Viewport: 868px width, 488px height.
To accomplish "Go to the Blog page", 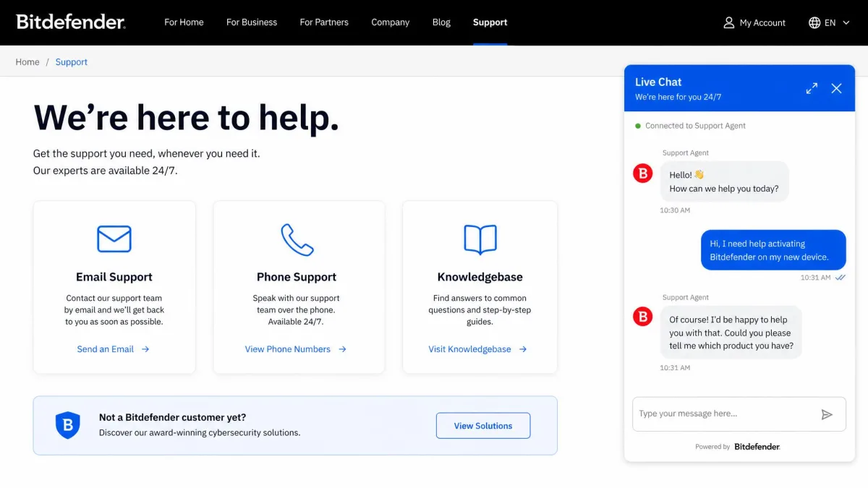I will [441, 22].
